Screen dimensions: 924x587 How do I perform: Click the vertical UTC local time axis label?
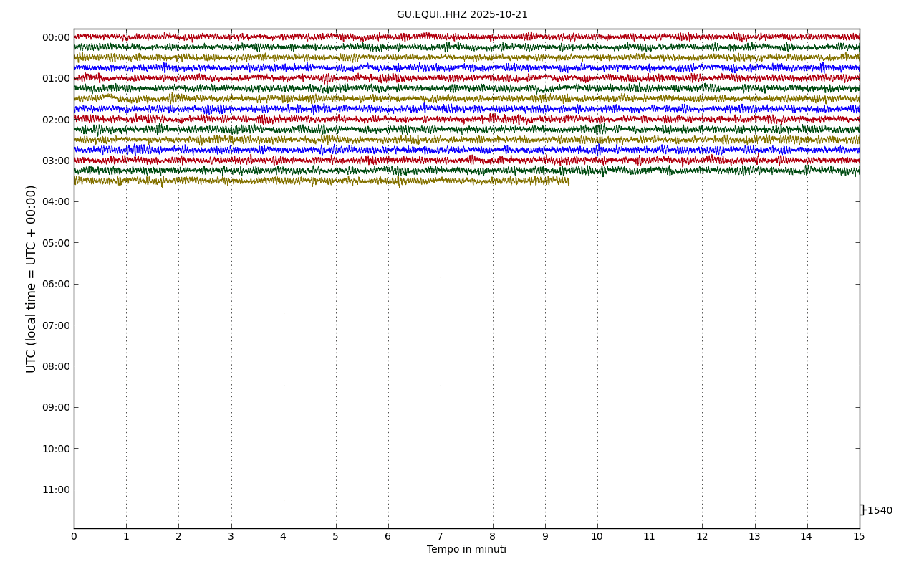(32, 279)
